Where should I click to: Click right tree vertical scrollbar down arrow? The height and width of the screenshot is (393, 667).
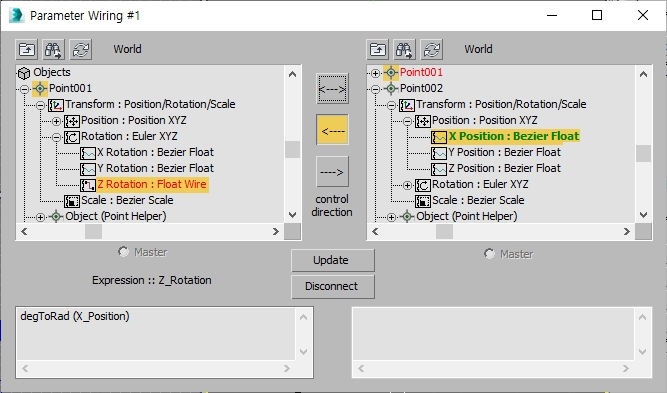[x=643, y=215]
